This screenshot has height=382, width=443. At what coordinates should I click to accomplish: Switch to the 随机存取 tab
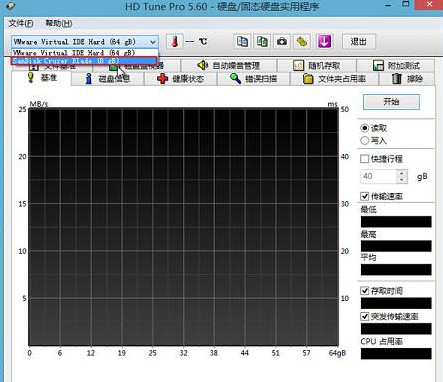[x=317, y=65]
